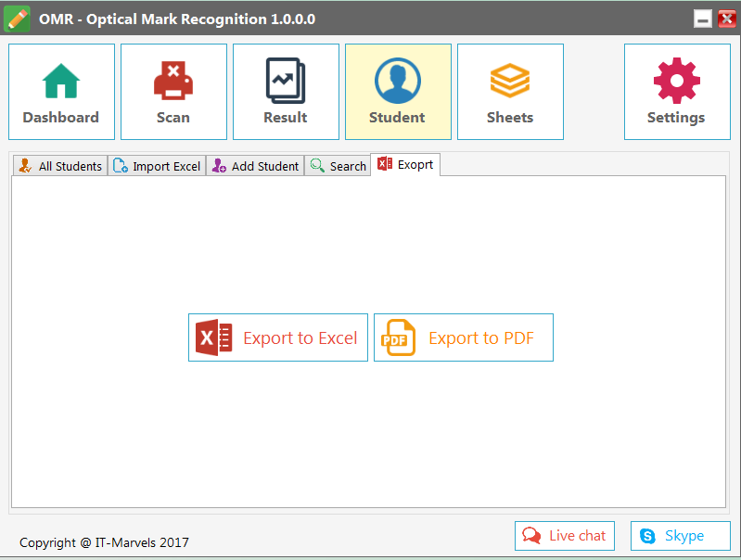Screen dimensions: 741x560
Task: Click the Excel icon in Export to Excel
Action: 213,337
